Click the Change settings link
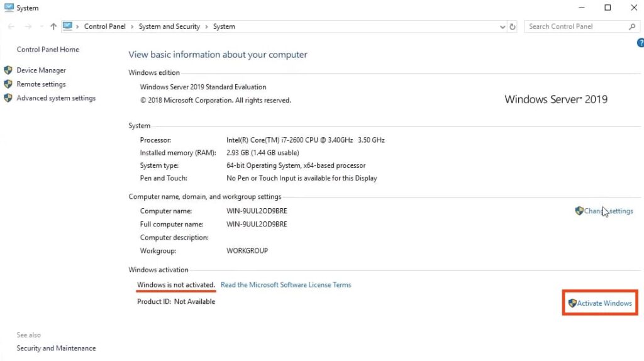 pyautogui.click(x=608, y=211)
